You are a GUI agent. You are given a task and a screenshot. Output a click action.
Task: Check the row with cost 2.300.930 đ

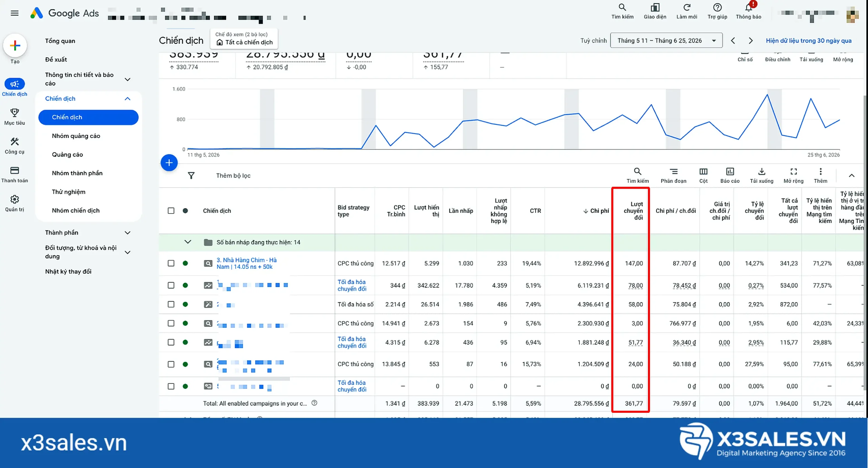tap(171, 323)
